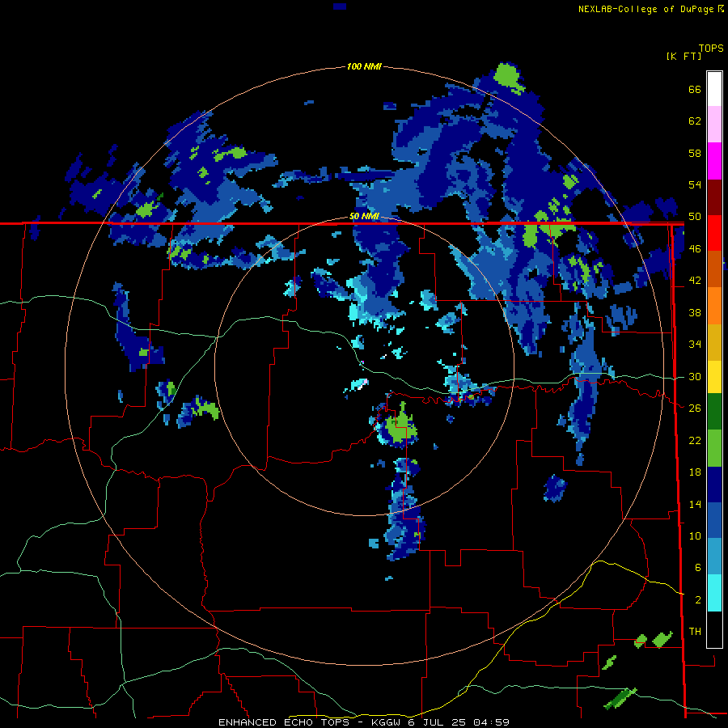Click the 54 value on the scale
This screenshot has width=728, height=728.
(695, 184)
